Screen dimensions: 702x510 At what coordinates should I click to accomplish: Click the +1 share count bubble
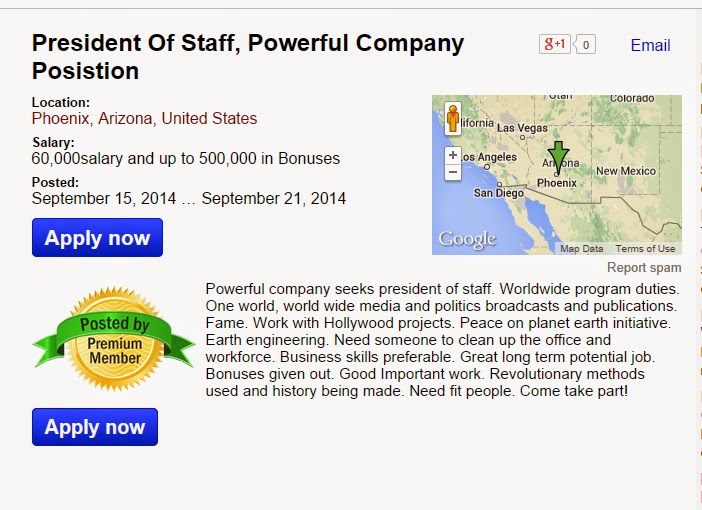point(585,44)
